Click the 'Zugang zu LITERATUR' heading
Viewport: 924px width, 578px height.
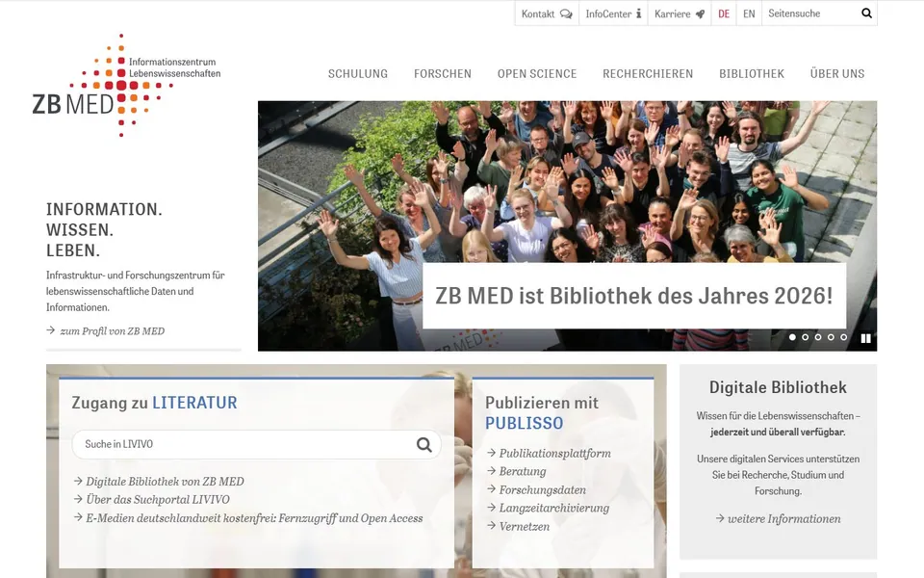[x=154, y=403]
